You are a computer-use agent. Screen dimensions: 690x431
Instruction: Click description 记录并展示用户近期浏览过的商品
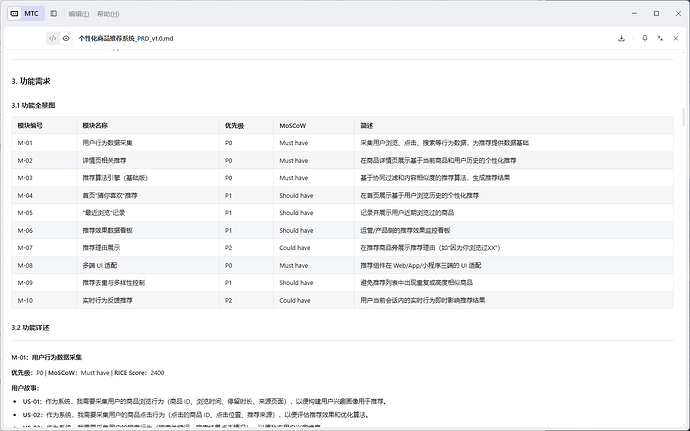pos(407,213)
